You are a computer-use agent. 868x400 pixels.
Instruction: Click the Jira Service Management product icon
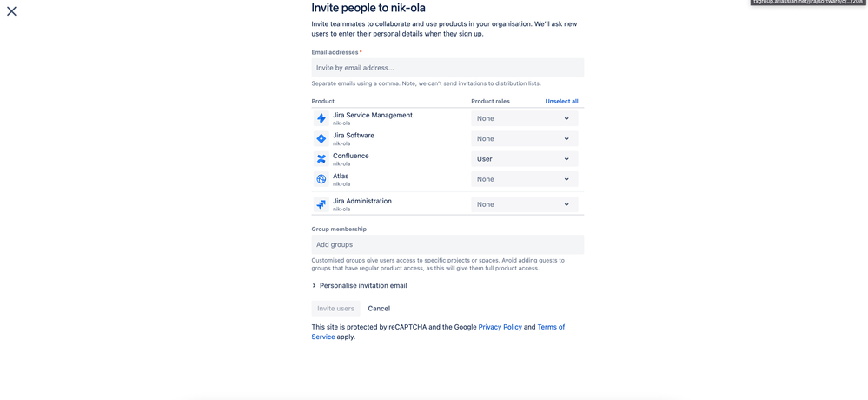point(321,118)
